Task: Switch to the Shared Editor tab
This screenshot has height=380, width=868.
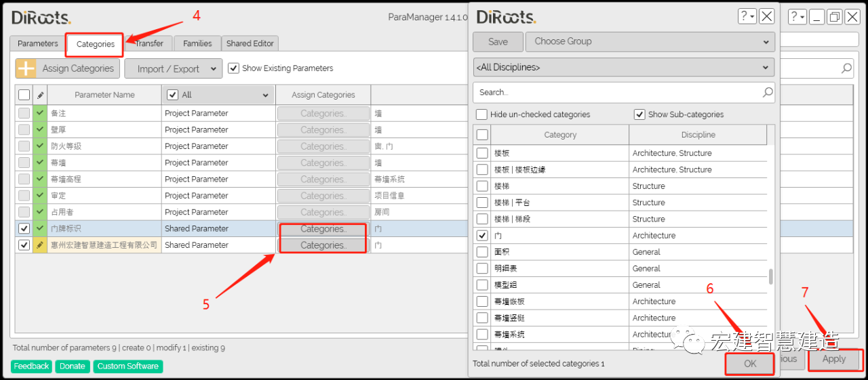Action: click(x=250, y=43)
